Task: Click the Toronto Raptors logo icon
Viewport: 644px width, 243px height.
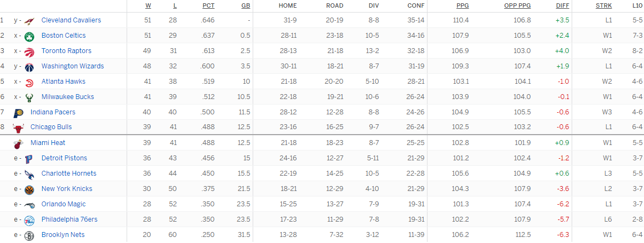Action: tap(30, 51)
